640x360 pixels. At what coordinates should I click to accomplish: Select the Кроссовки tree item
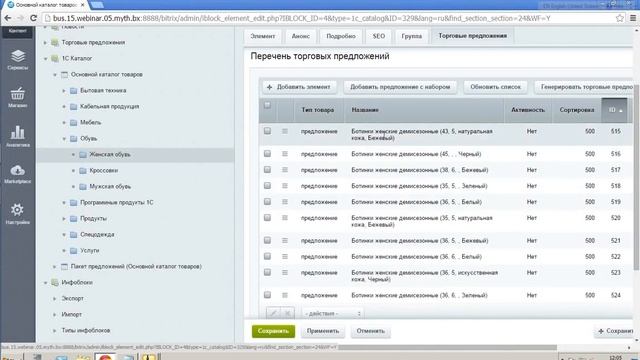(x=104, y=171)
